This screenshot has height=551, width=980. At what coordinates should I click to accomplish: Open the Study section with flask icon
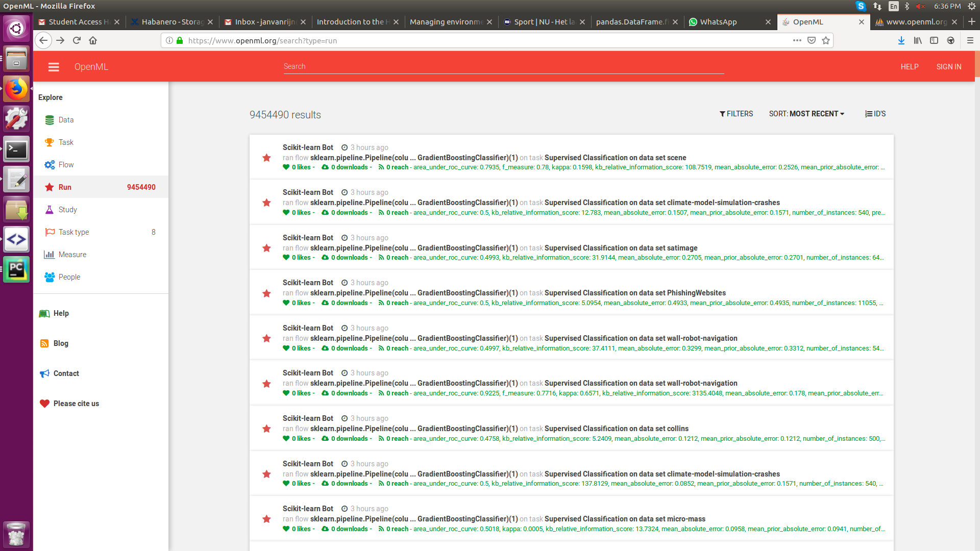(66, 209)
